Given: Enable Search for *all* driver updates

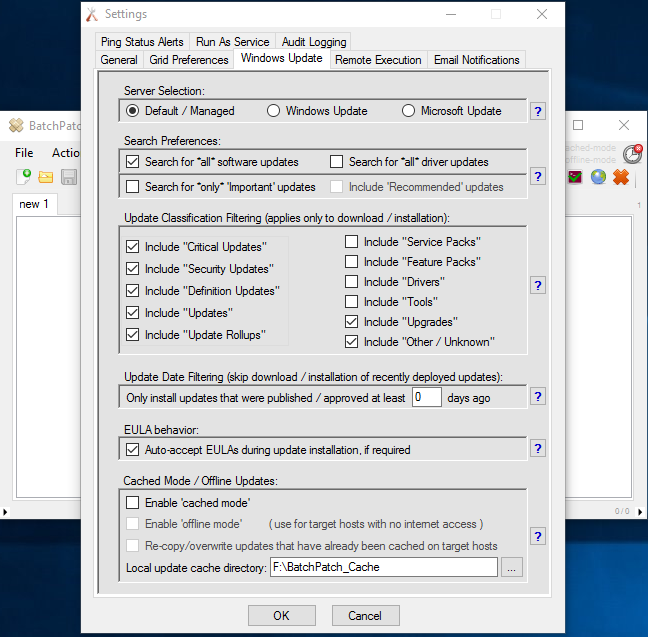Looking at the screenshot, I should [x=336, y=162].
